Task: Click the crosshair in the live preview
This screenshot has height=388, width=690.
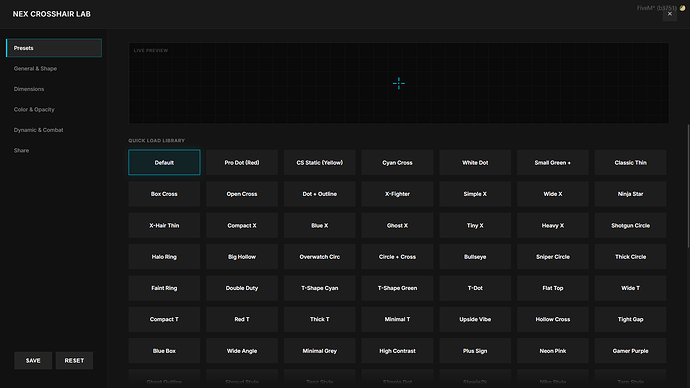Action: coord(399,83)
